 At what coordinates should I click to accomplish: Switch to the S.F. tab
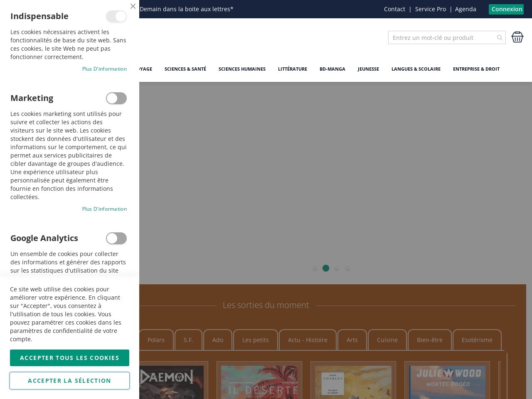(x=188, y=340)
